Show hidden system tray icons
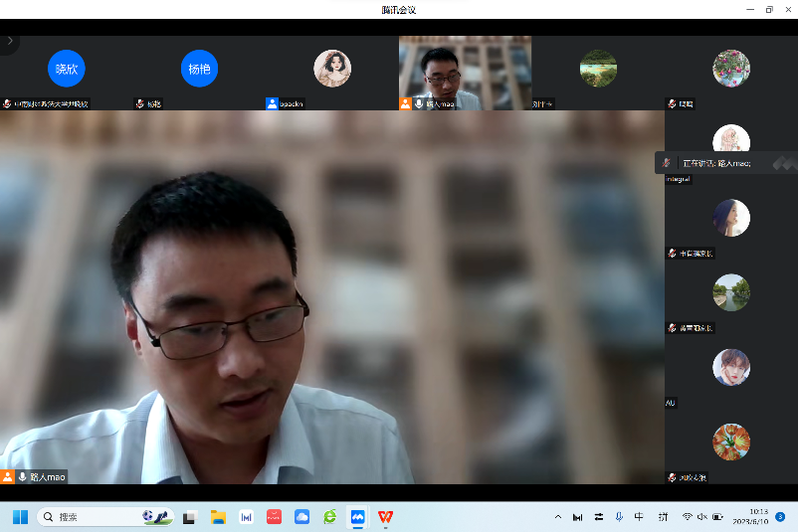The height and width of the screenshot is (532, 798). (x=558, y=517)
